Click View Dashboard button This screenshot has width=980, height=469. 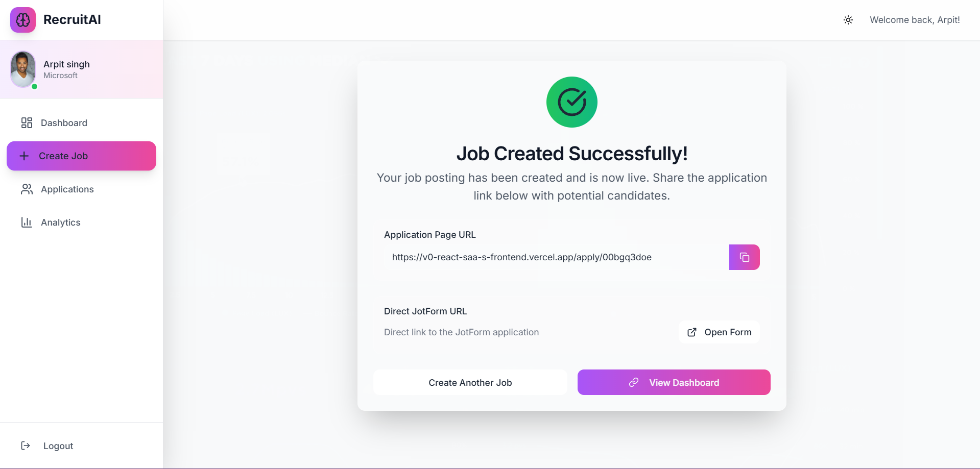(673, 382)
